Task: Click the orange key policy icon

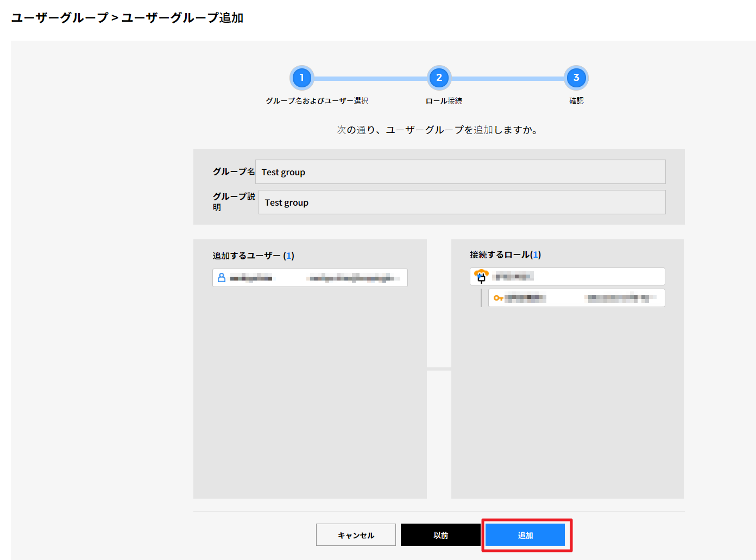Action: (498, 298)
